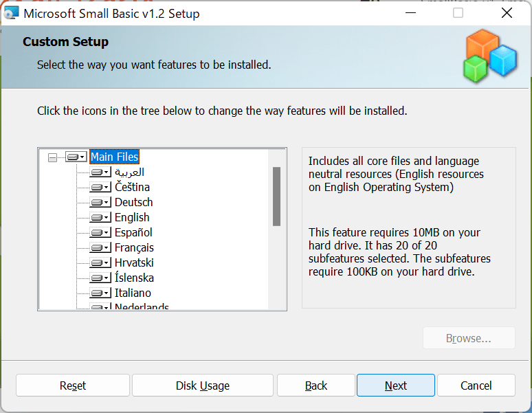Click the Español feature drive icon

tap(100, 233)
